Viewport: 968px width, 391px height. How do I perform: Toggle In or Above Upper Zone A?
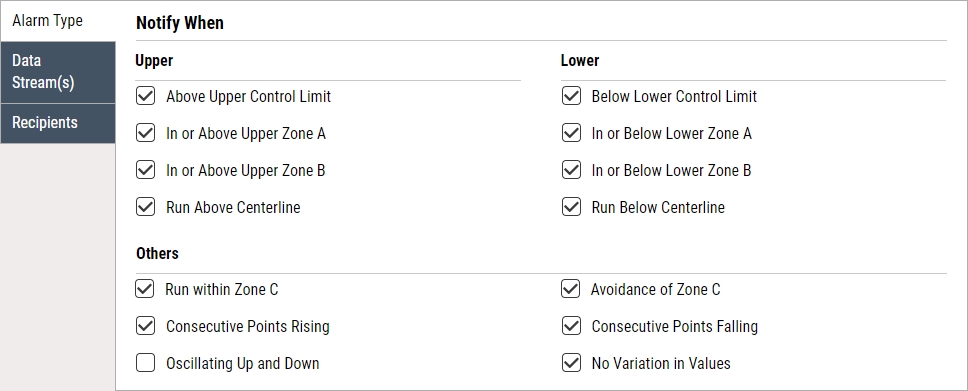tap(145, 133)
